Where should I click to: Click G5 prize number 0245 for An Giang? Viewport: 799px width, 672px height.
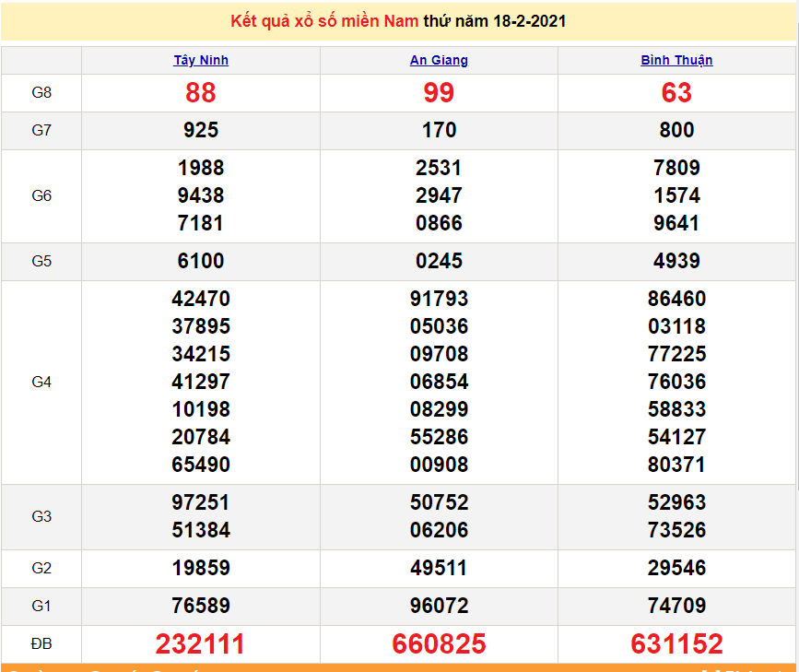point(438,261)
